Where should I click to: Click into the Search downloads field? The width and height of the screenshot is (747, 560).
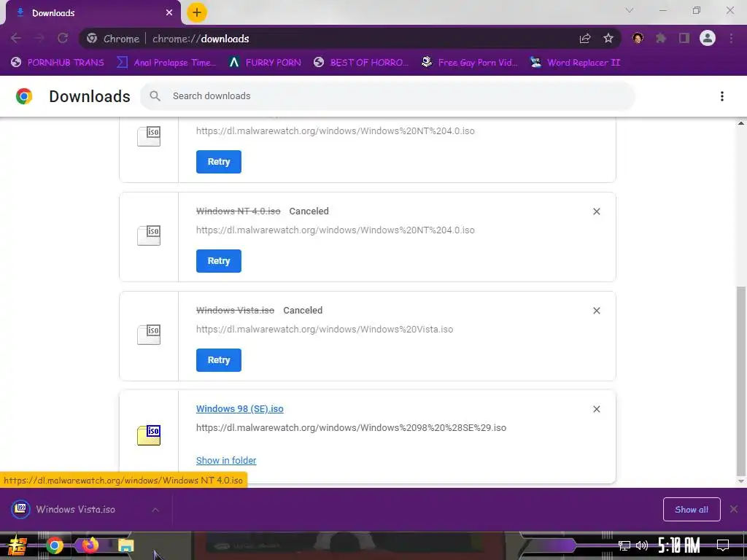click(x=387, y=96)
